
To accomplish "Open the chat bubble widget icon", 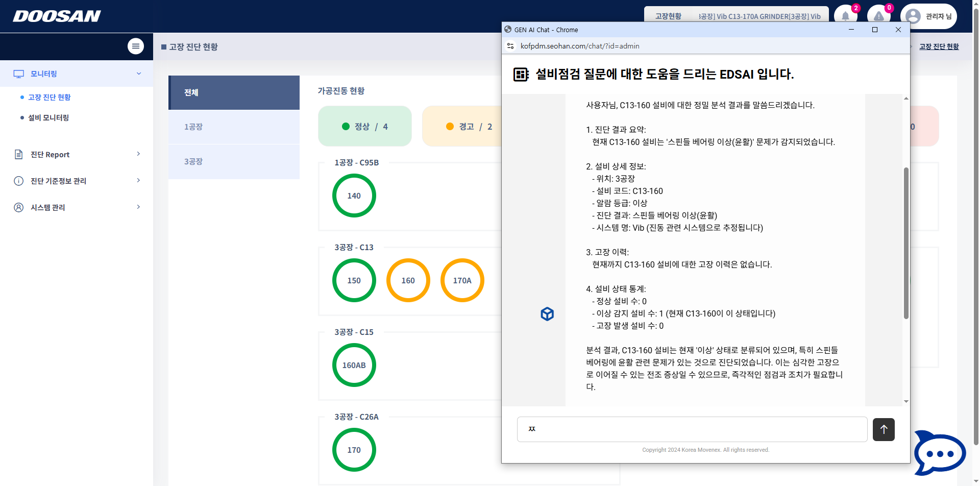I will coord(939,453).
